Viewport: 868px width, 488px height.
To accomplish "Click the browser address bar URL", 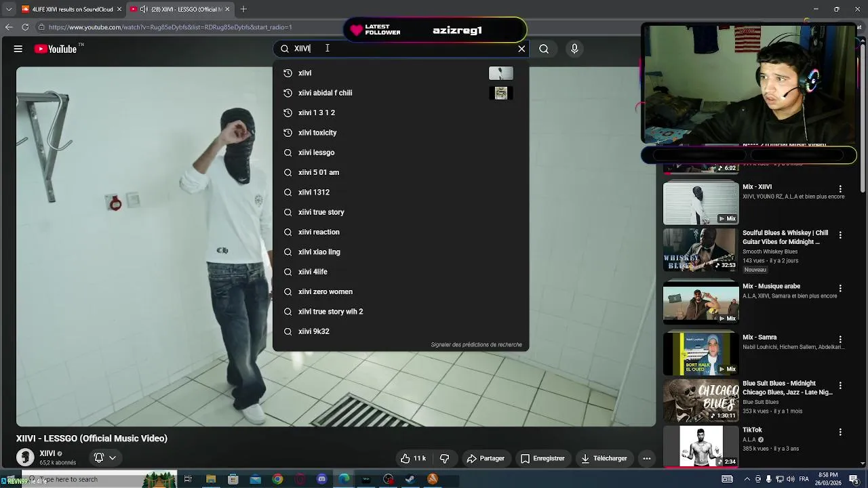I will pyautogui.click(x=170, y=27).
